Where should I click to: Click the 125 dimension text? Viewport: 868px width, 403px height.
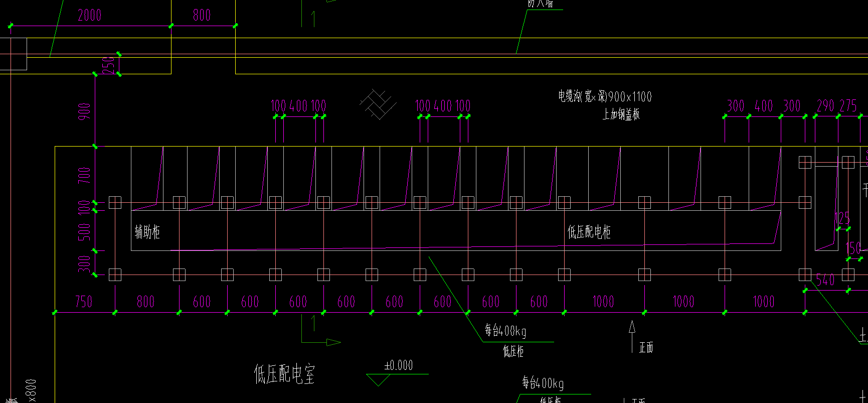[843, 218]
